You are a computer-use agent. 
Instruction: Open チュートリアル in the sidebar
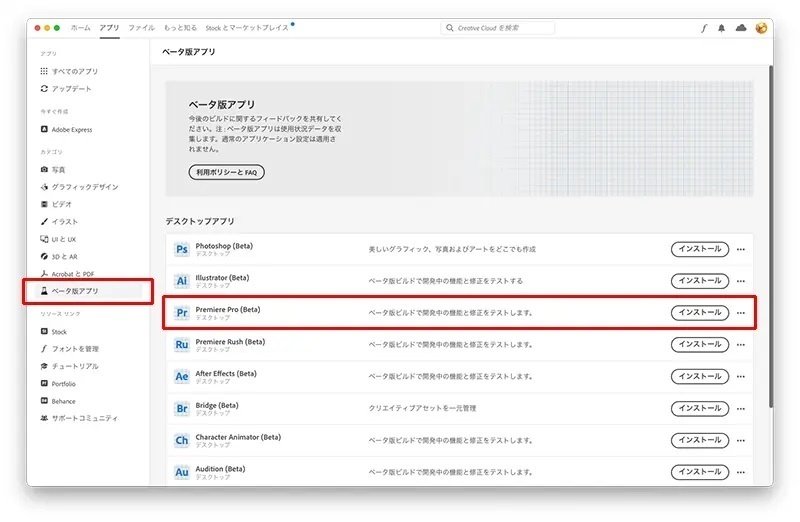click(x=69, y=366)
